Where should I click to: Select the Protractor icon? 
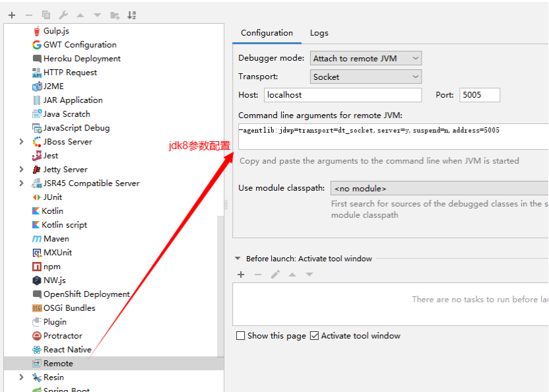click(37, 336)
